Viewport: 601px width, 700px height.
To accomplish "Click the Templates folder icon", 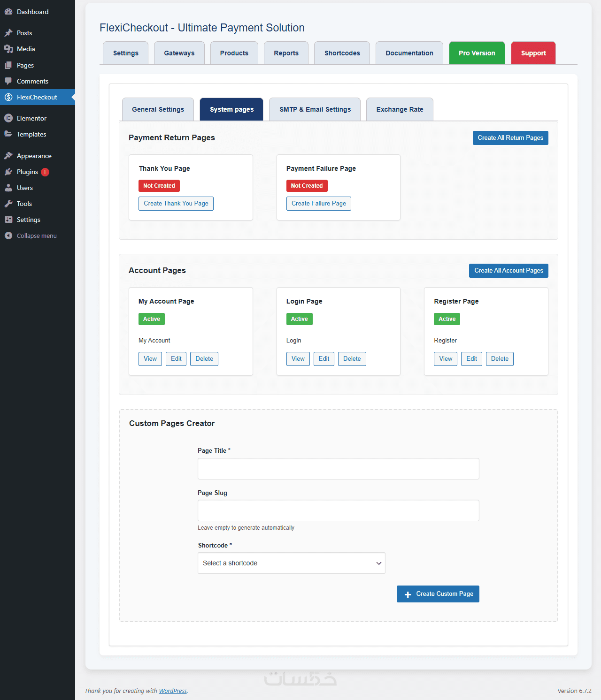I will coord(8,134).
